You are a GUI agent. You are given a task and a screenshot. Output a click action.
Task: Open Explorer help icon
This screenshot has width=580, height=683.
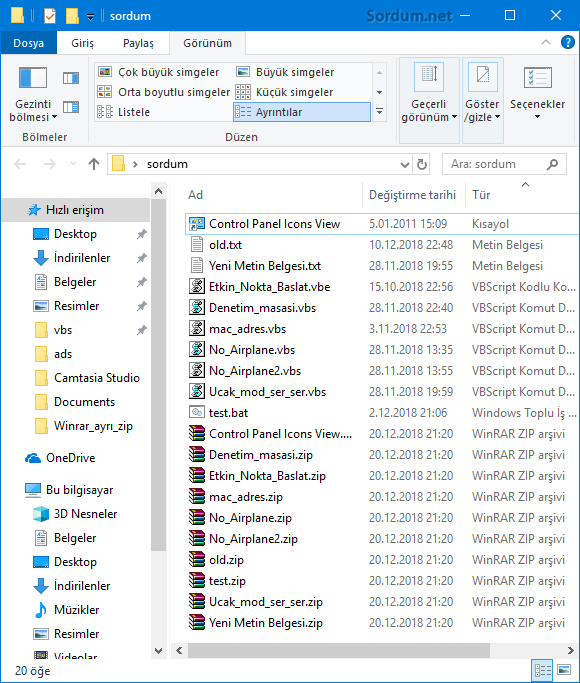[x=567, y=42]
